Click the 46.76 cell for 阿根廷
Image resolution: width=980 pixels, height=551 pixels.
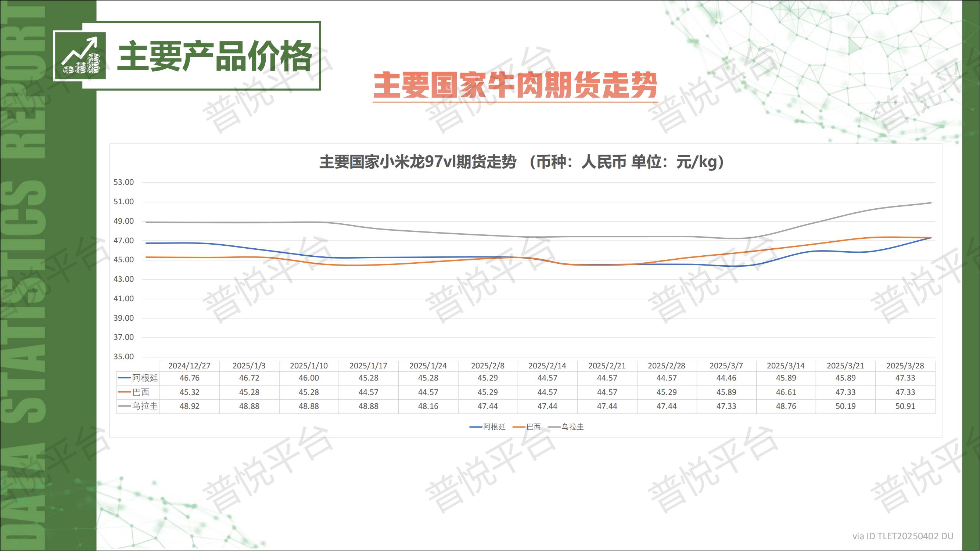tap(190, 378)
